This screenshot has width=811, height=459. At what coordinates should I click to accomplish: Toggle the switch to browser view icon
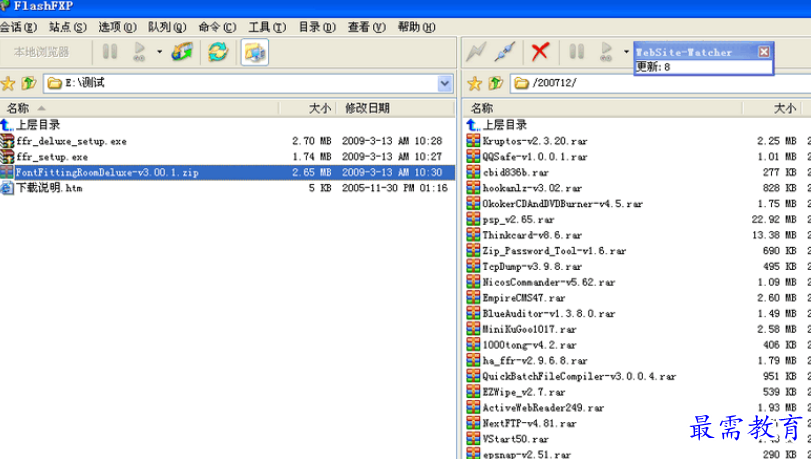click(x=254, y=52)
